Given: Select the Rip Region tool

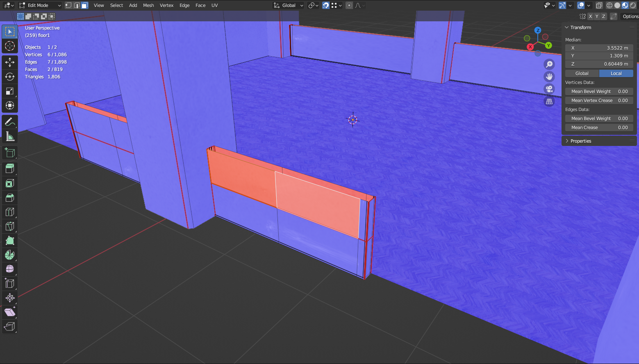Looking at the screenshot, I should (x=10, y=327).
